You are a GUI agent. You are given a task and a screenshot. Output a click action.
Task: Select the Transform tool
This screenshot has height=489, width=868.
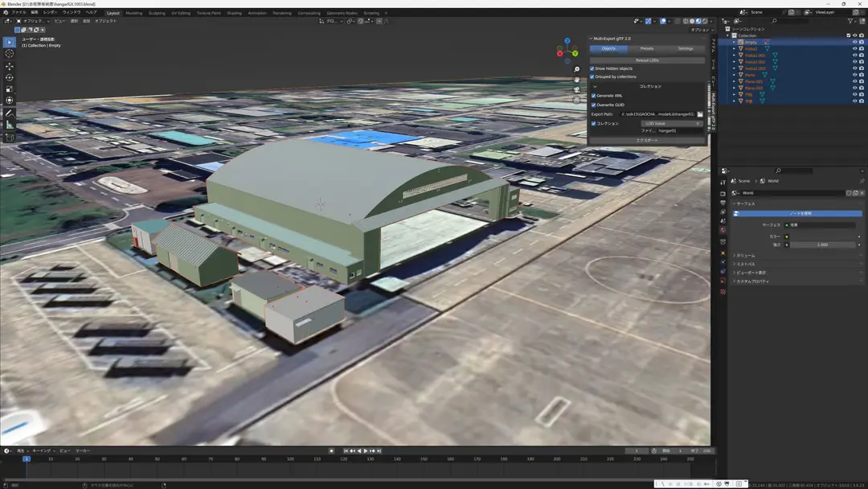pos(10,101)
